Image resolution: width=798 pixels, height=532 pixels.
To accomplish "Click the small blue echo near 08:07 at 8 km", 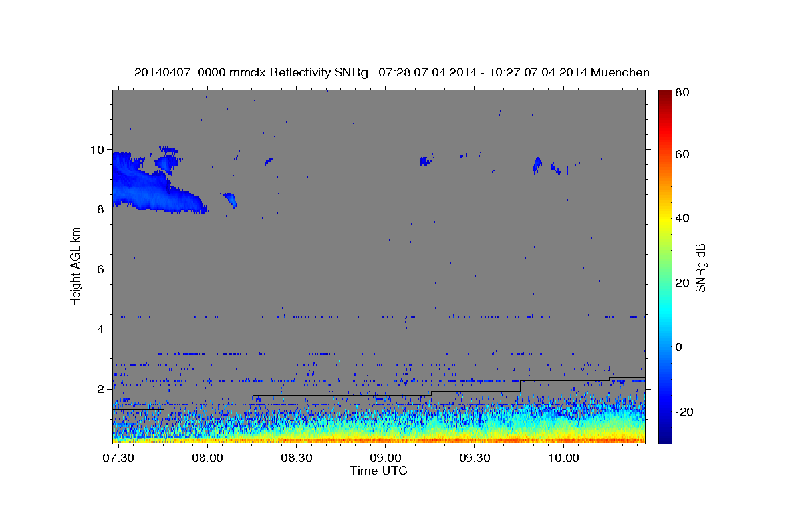I will (229, 199).
